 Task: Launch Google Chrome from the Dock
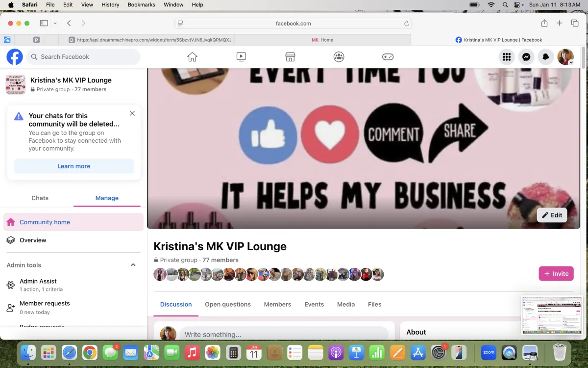tap(90, 352)
